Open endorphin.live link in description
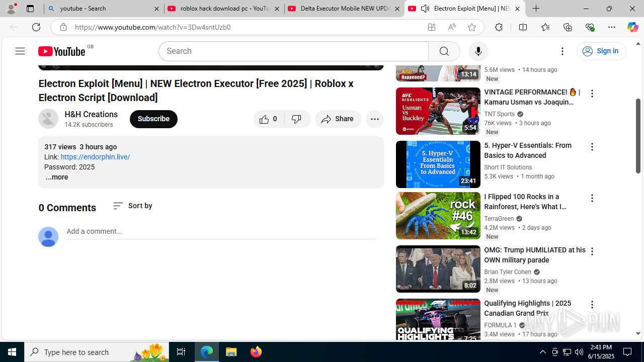Viewport: 644px width, 362px height. pyautogui.click(x=95, y=157)
